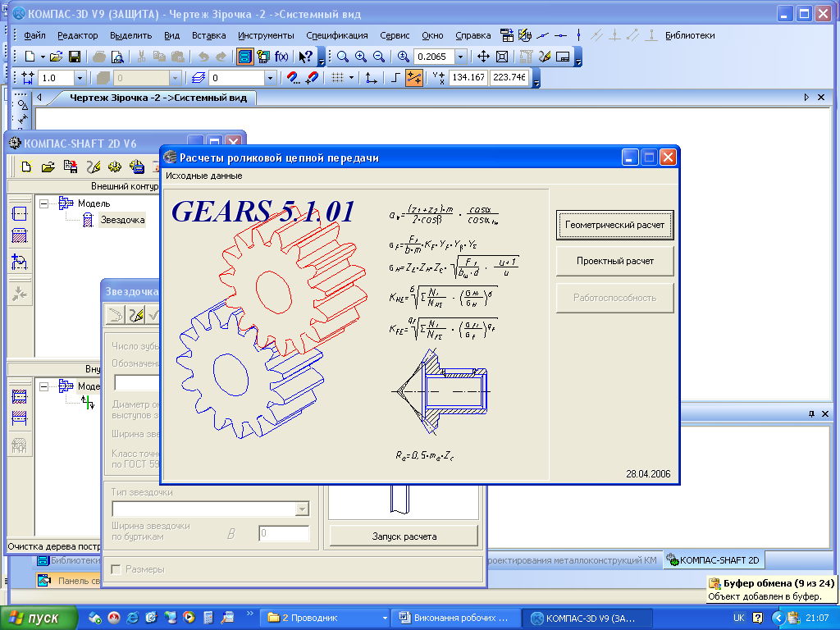This screenshot has width=840, height=630.
Task: Toggle the grid display button
Action: coord(337,78)
